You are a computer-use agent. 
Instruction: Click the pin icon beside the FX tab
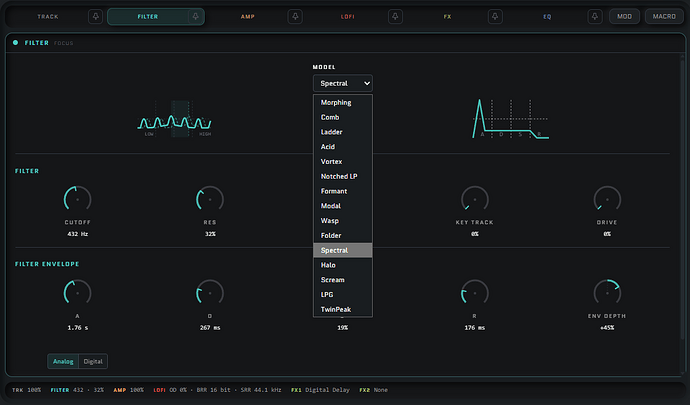pyautogui.click(x=495, y=17)
